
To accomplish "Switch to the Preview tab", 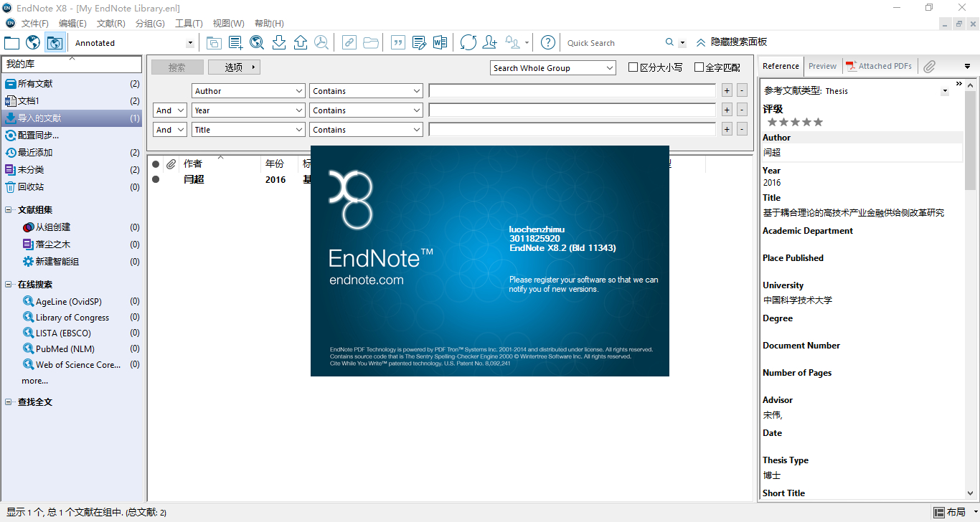I will coord(822,66).
